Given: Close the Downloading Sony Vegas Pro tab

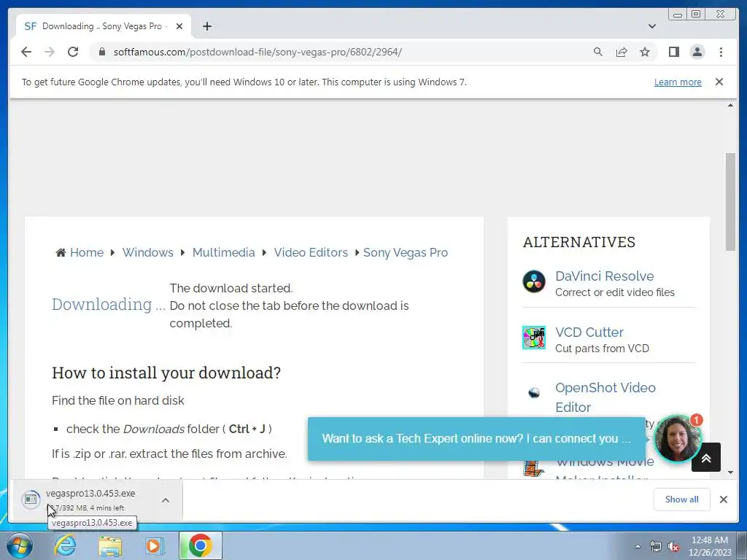Looking at the screenshot, I should point(179,26).
